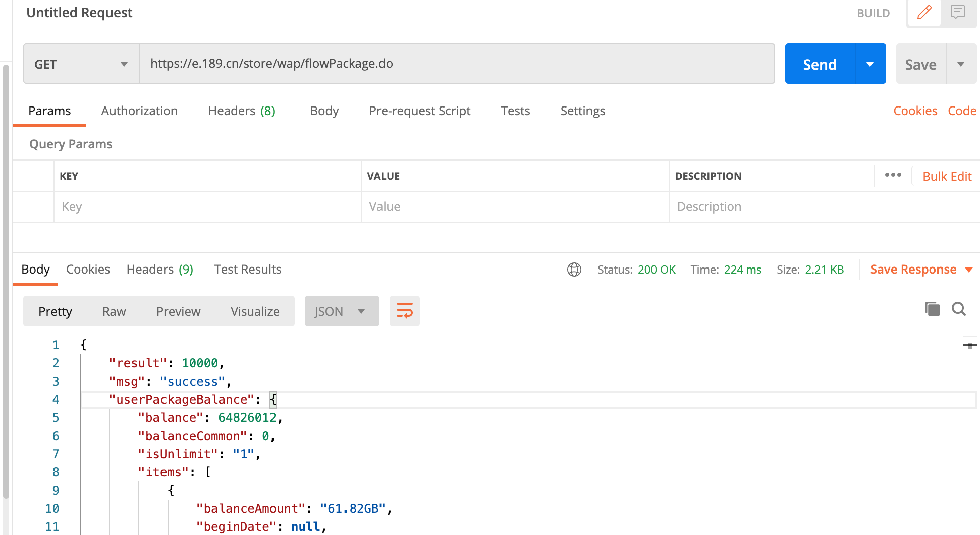
Task: Click the "balanceCommon": 0 line
Action: click(207, 436)
